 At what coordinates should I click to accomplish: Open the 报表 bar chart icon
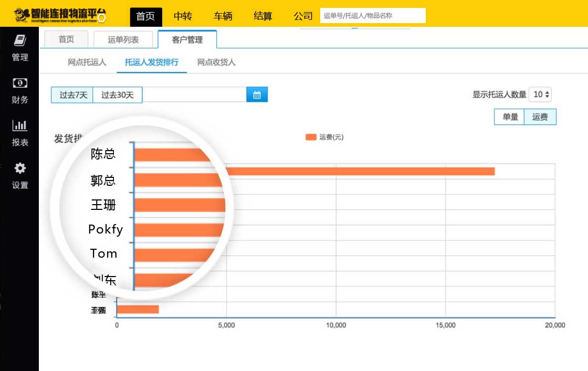tap(20, 125)
